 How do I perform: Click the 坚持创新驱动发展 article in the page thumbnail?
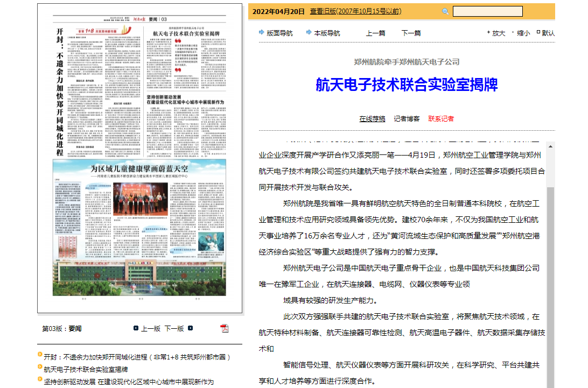(186, 125)
